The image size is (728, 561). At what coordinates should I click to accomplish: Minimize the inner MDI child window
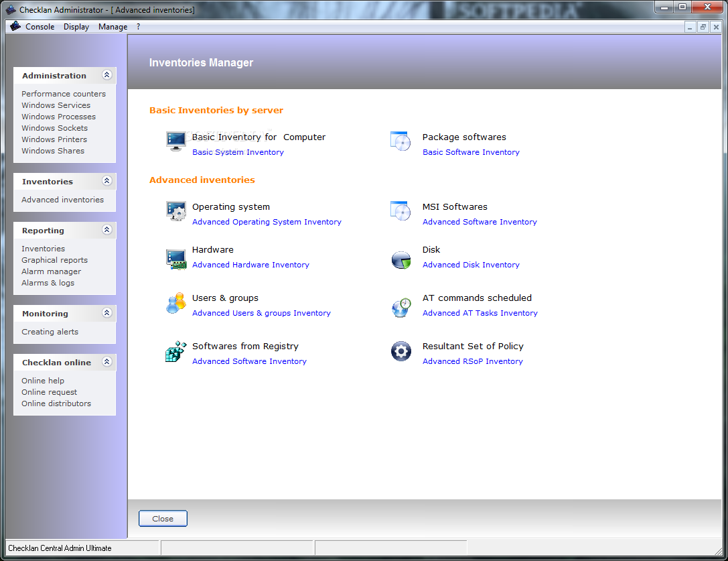pyautogui.click(x=690, y=27)
